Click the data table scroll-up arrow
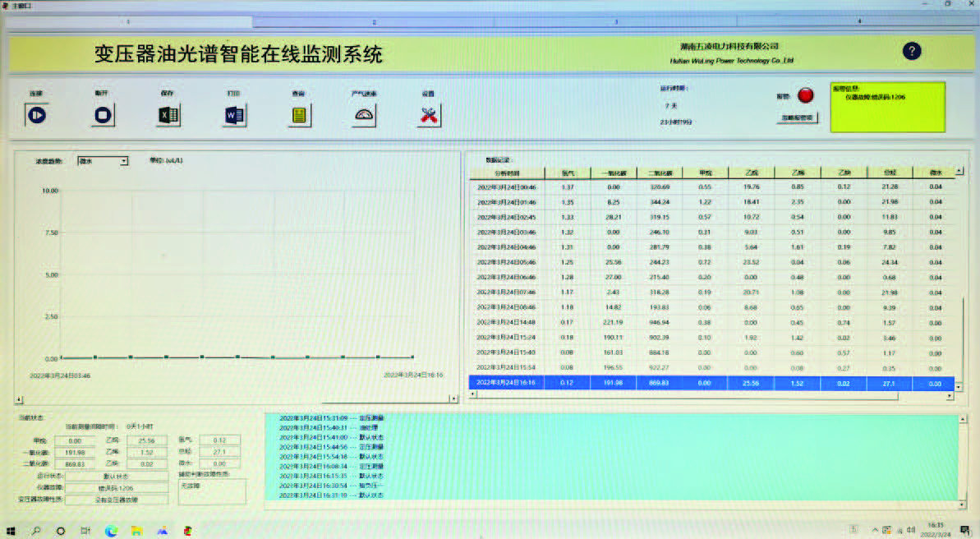 coord(959,172)
